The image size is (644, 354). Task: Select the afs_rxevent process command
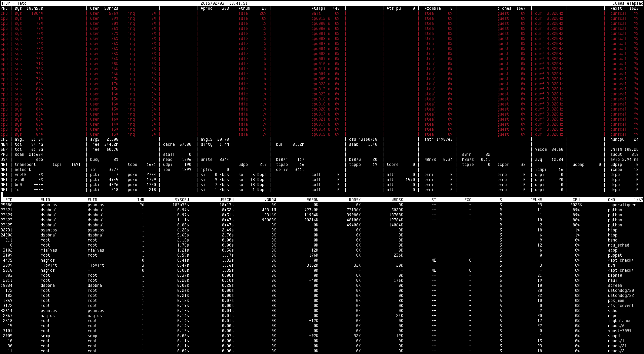pyautogui.click(x=621, y=306)
